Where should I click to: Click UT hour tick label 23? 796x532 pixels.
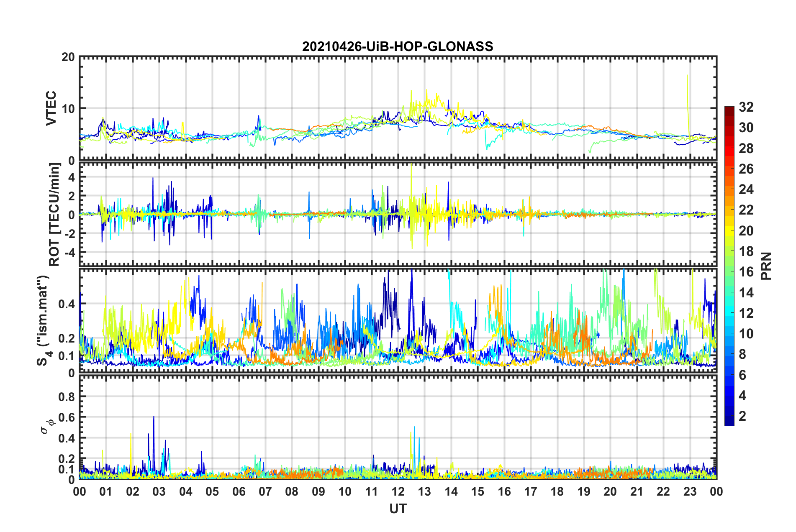(690, 491)
